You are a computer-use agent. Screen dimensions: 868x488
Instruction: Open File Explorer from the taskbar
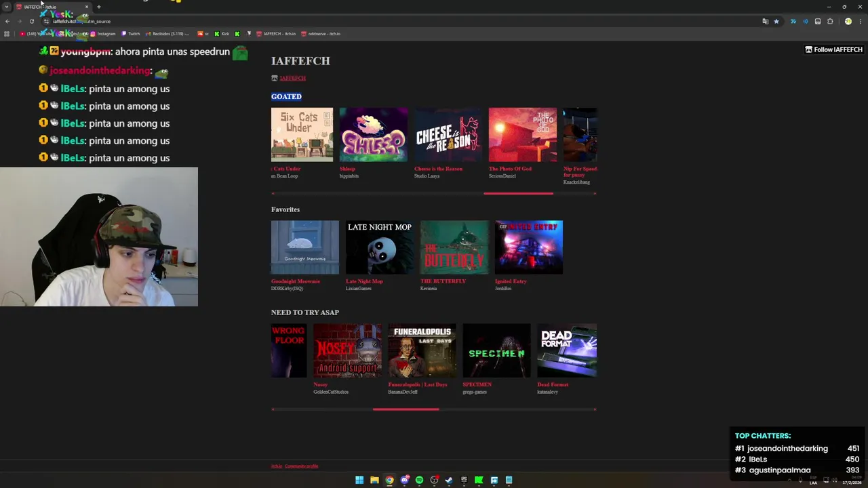(x=374, y=480)
